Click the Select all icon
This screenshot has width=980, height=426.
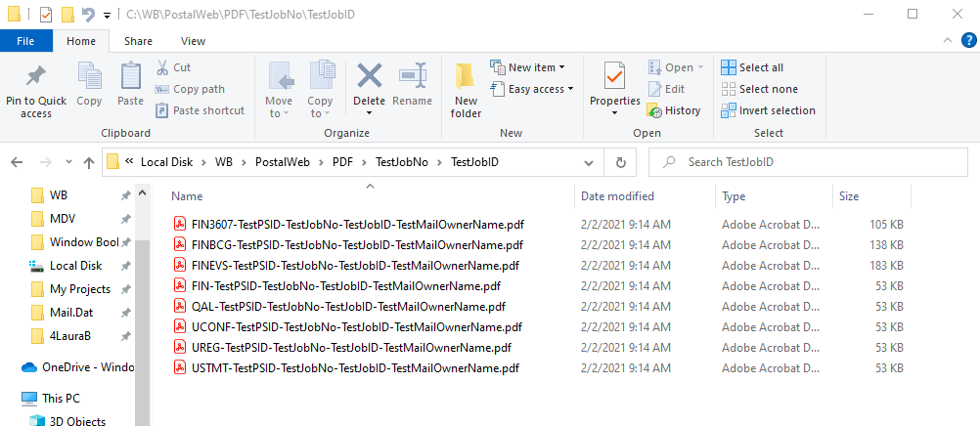pyautogui.click(x=728, y=67)
